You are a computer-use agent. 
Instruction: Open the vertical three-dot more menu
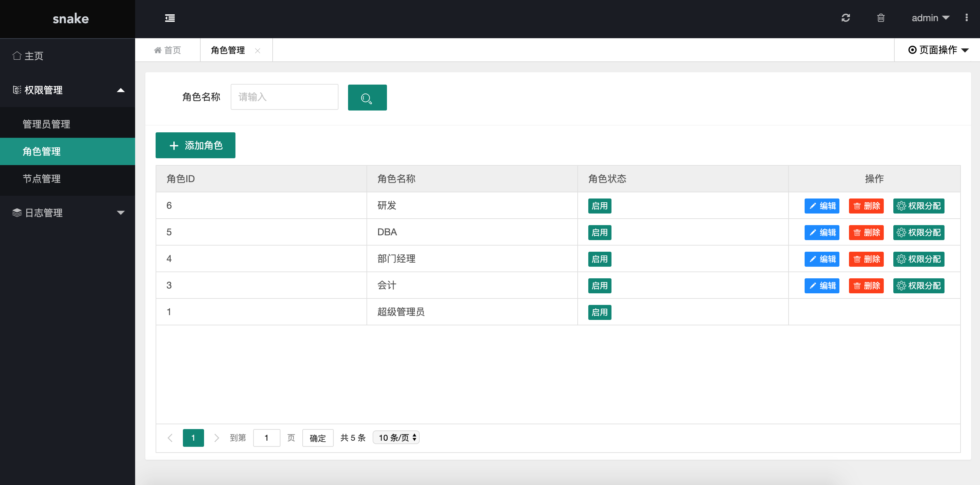(966, 18)
